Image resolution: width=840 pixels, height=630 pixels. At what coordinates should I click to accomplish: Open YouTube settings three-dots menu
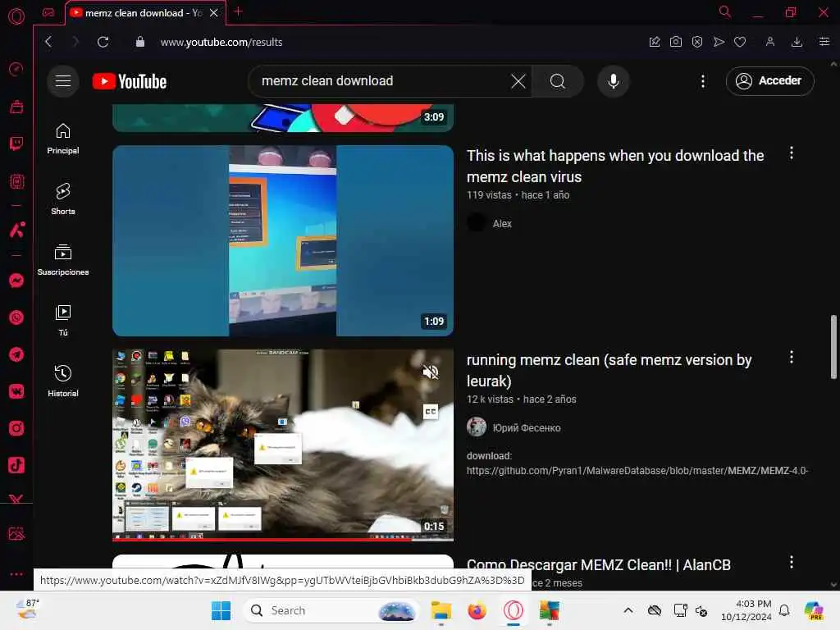coord(703,81)
